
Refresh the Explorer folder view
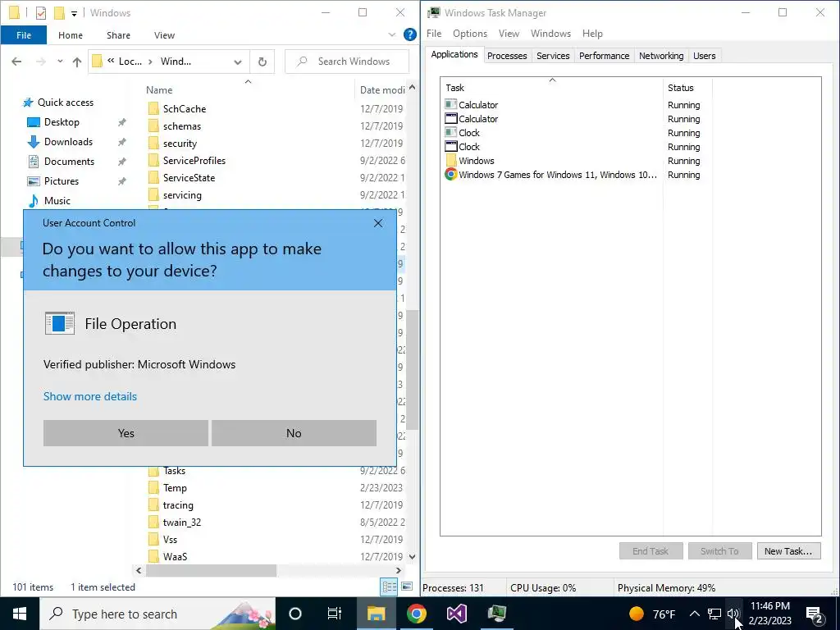(x=262, y=62)
